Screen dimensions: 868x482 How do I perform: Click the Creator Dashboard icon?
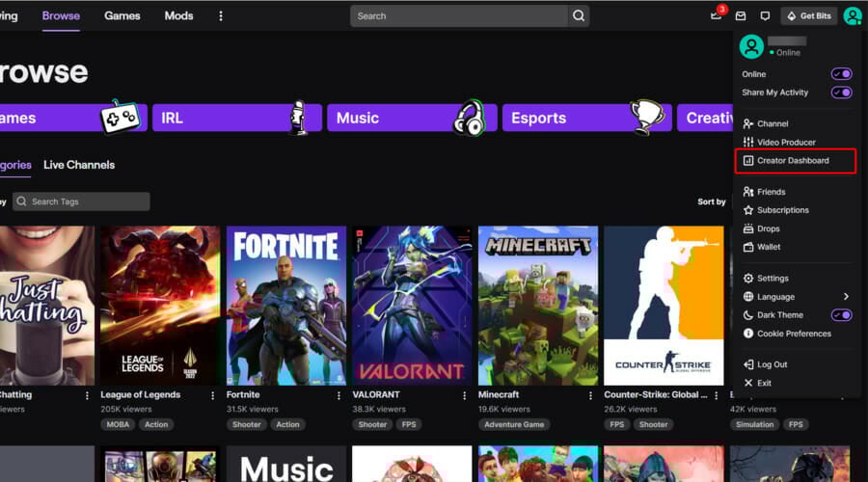748,160
